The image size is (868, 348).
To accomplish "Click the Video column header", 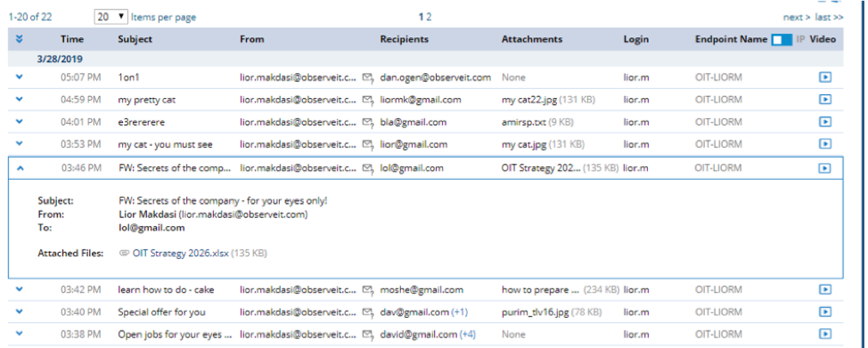I will click(x=823, y=39).
